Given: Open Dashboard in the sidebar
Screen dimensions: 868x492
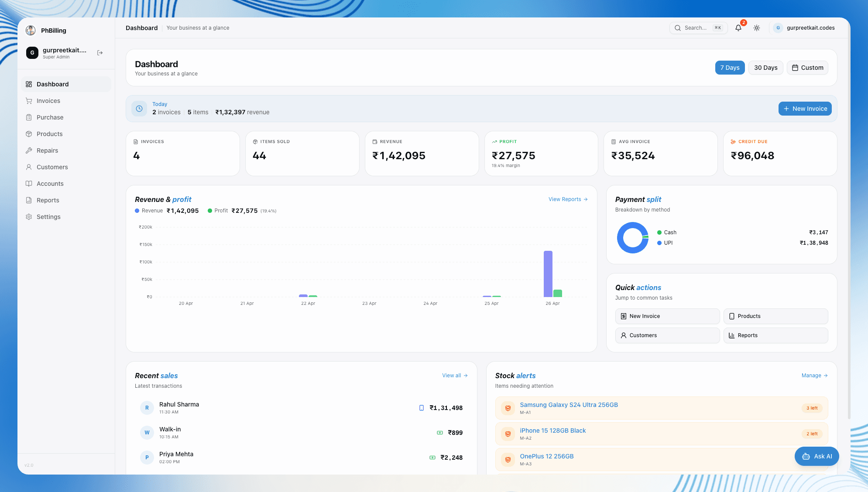Looking at the screenshot, I should pos(66,84).
